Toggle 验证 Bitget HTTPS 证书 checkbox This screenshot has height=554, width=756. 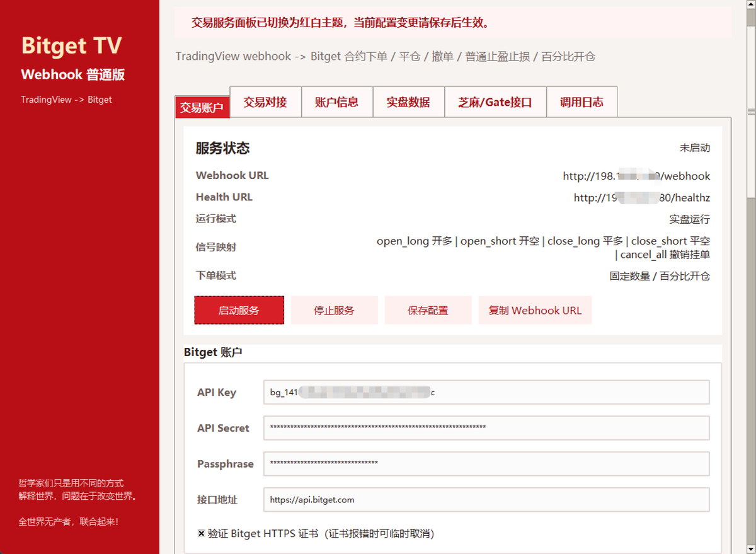pyautogui.click(x=202, y=533)
